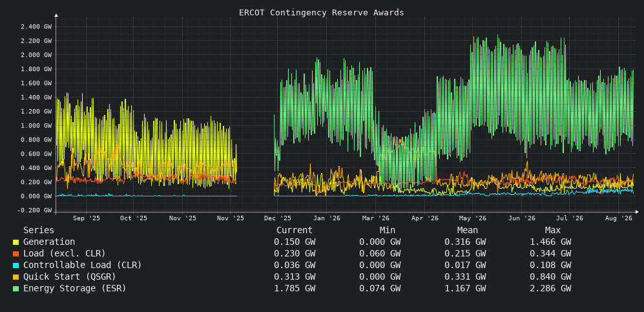Select the Controllable Load (CLR) series label
Viewport: 644px width, 312px height.
pos(83,265)
